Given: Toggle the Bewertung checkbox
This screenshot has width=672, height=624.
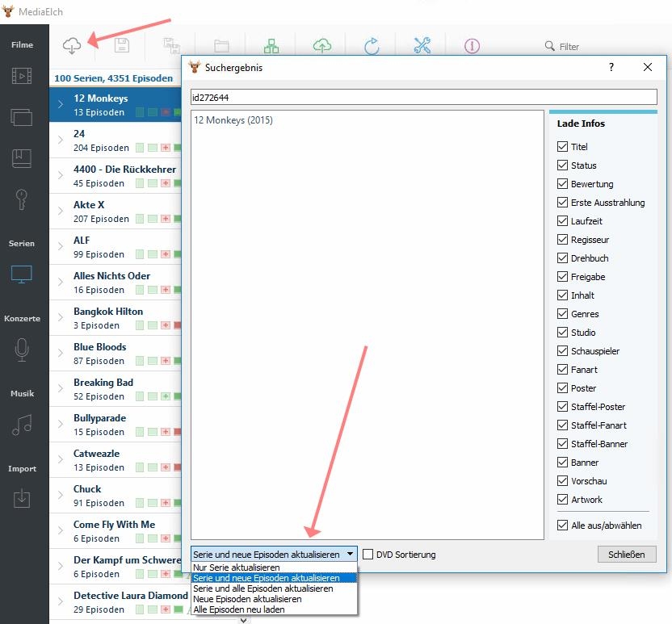Looking at the screenshot, I should click(x=562, y=184).
